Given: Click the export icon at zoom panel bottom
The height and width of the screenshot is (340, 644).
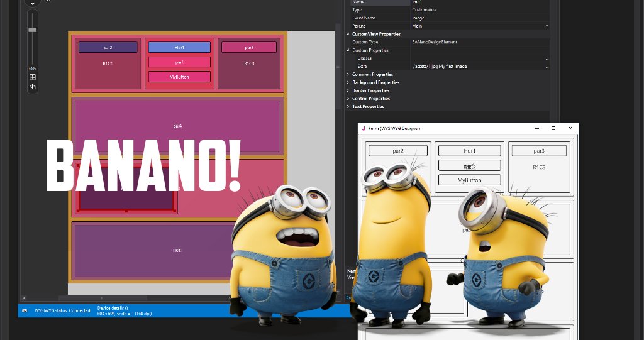Looking at the screenshot, I should pos(33,87).
